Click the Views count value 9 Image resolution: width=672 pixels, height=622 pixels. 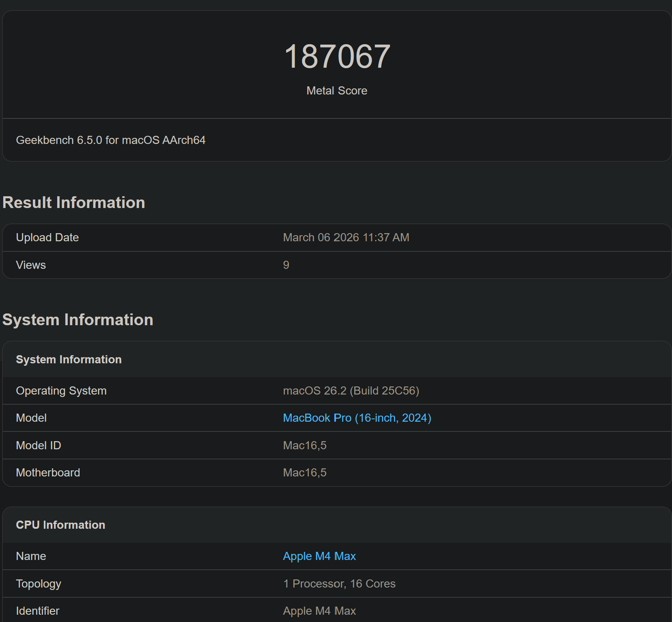point(286,265)
